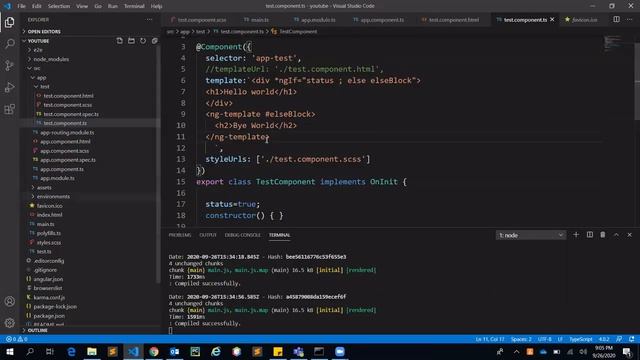
Task: Open Windows Start menu
Action: (9, 351)
